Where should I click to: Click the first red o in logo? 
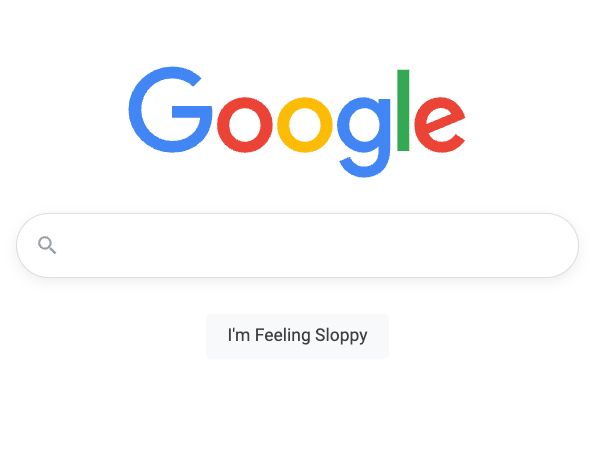(245, 125)
